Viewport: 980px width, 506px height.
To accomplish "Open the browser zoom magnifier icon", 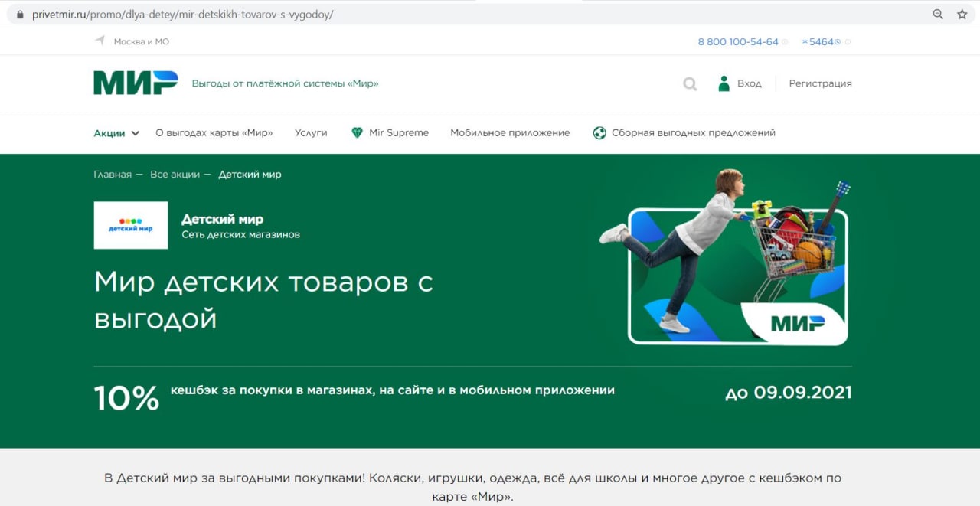I will click(x=938, y=15).
